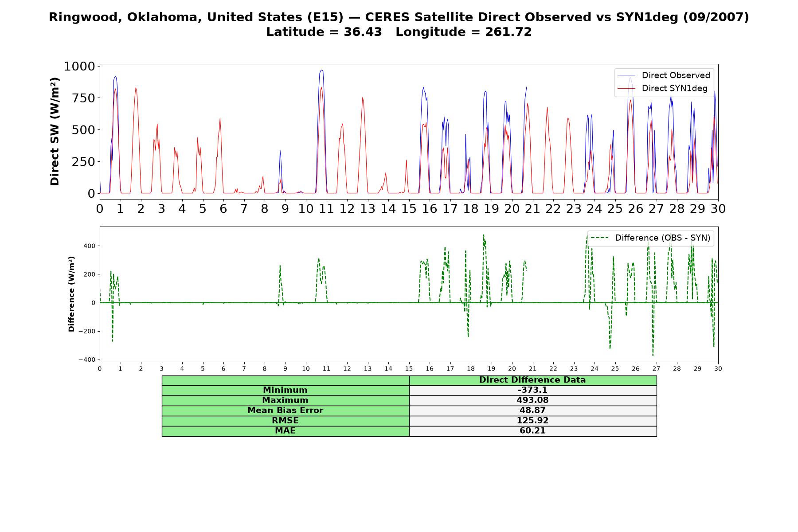Click the Direct SYN1deg legend entry
Image resolution: width=798 pixels, height=532 pixels.
click(x=663, y=88)
